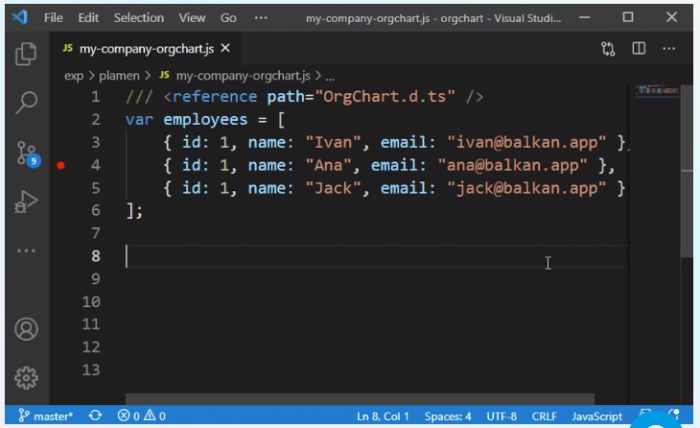This screenshot has height=428, width=700.
Task: Click the horizontal scrollbar of the editor
Action: [x=360, y=399]
